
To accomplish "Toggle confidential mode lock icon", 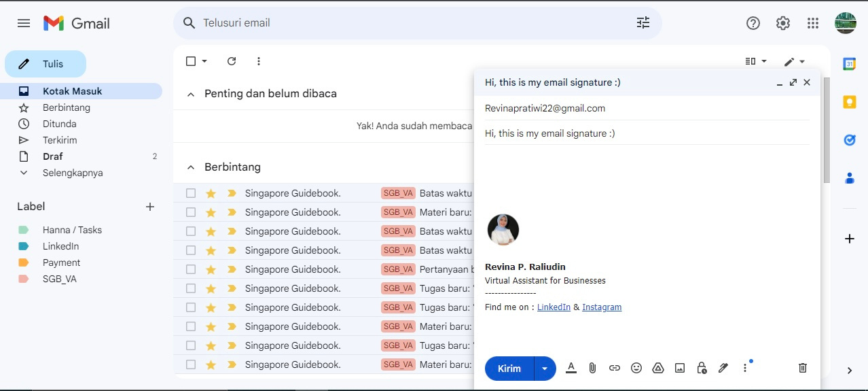I will click(702, 368).
